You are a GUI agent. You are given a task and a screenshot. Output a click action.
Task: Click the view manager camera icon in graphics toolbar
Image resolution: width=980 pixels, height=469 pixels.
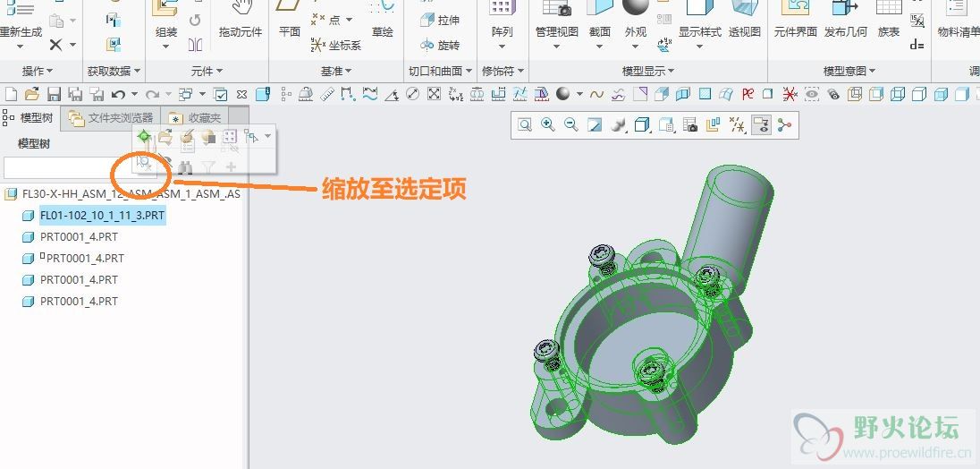[x=690, y=125]
